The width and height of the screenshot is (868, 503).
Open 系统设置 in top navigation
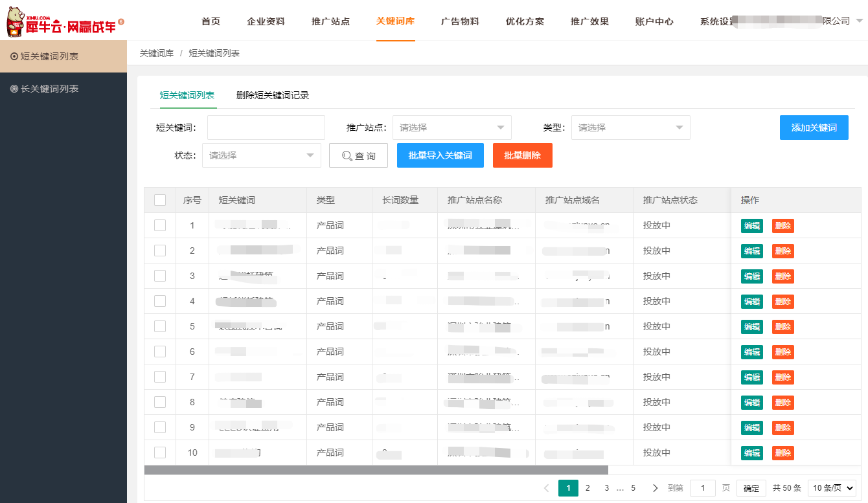point(718,21)
